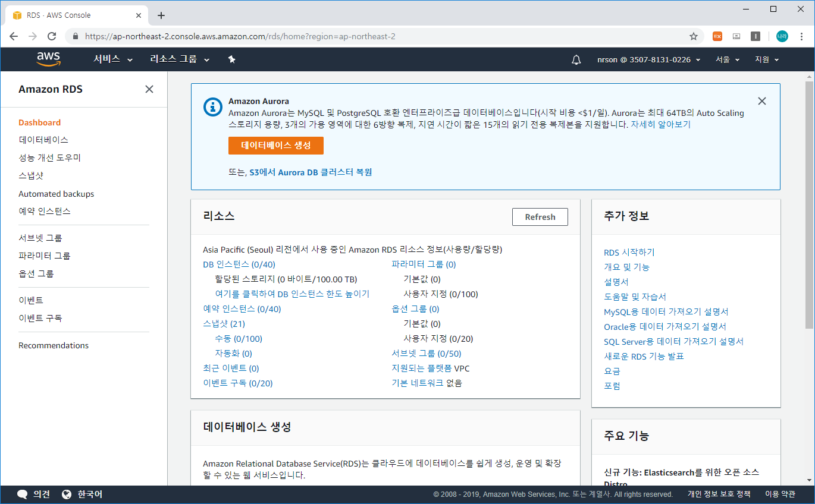Open a new browser tab

pyautogui.click(x=161, y=15)
